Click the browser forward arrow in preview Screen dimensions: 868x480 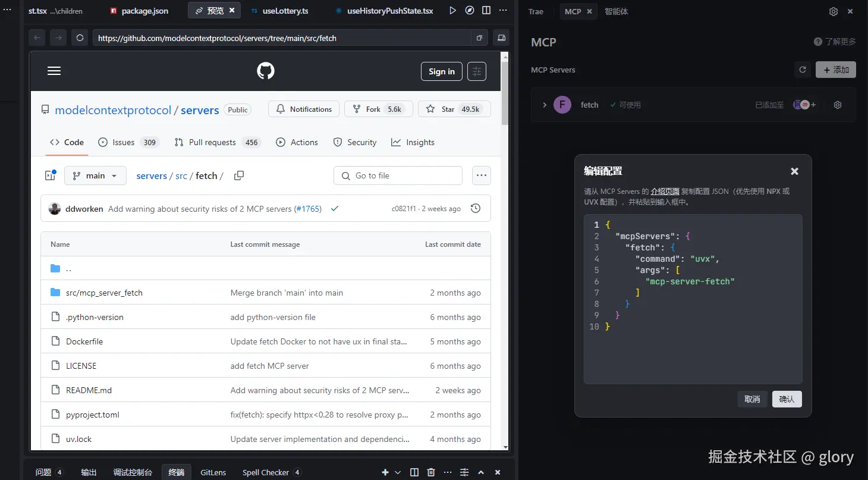(58, 38)
